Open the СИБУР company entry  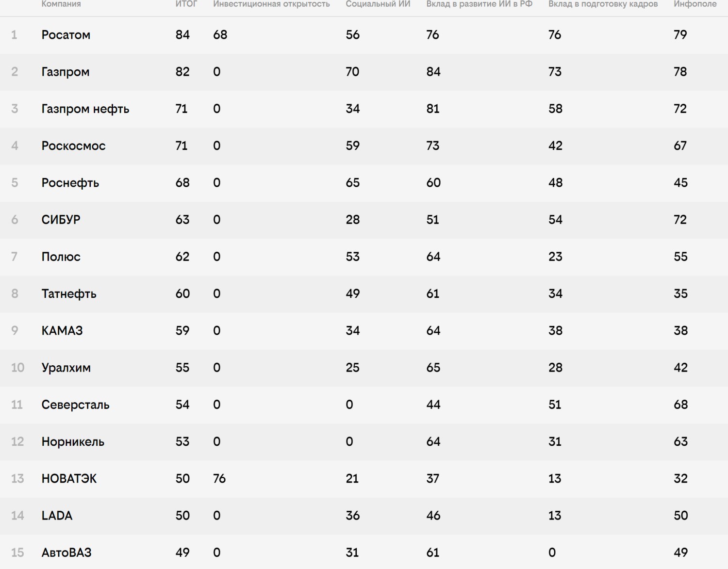61,220
